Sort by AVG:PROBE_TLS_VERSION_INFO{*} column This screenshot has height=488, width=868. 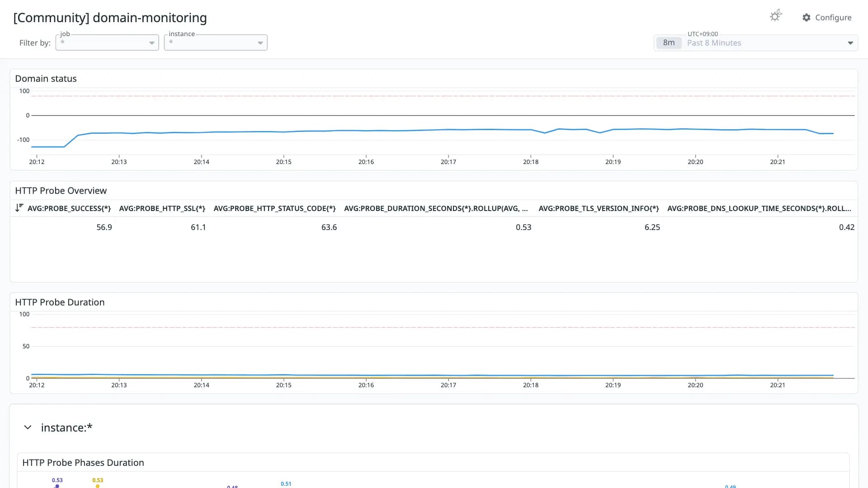point(599,208)
